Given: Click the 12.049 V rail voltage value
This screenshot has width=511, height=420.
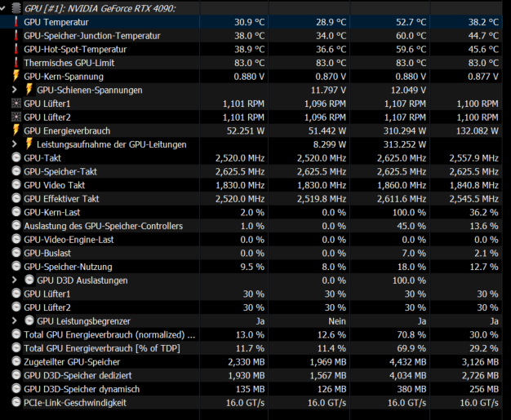Looking at the screenshot, I should coord(408,91).
